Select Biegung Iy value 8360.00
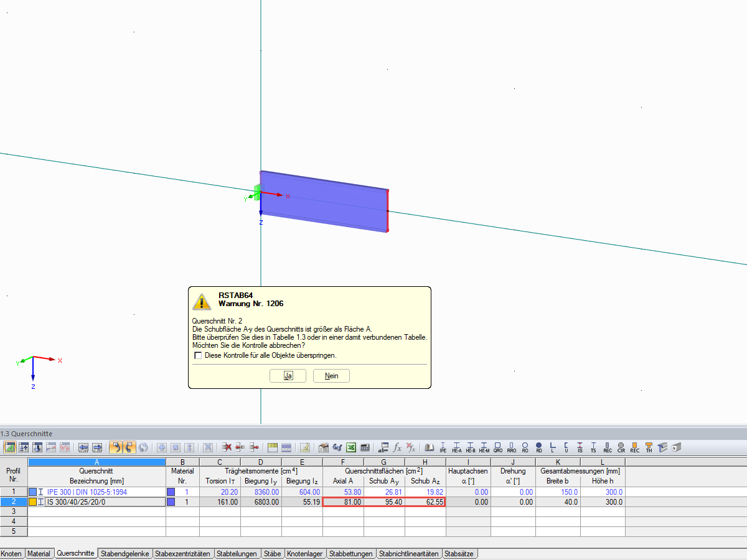747x560 pixels. 261,492
